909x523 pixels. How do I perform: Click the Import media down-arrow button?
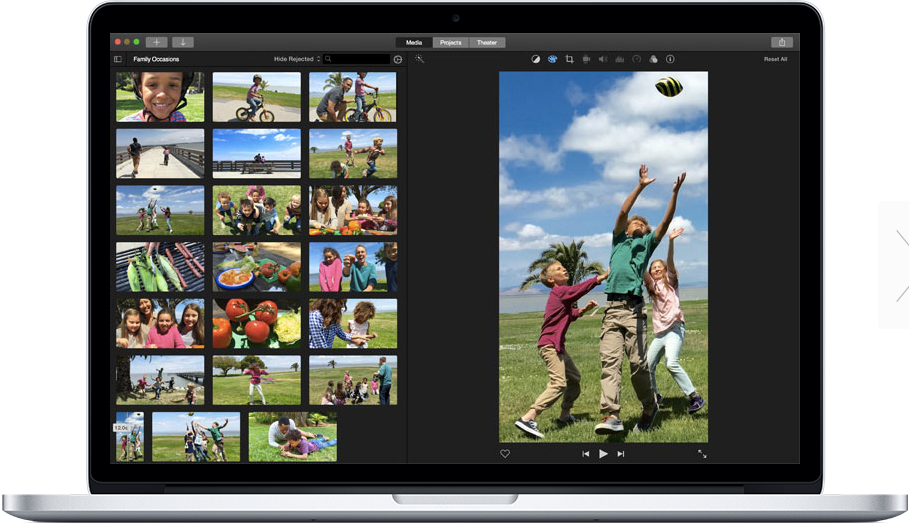point(183,42)
